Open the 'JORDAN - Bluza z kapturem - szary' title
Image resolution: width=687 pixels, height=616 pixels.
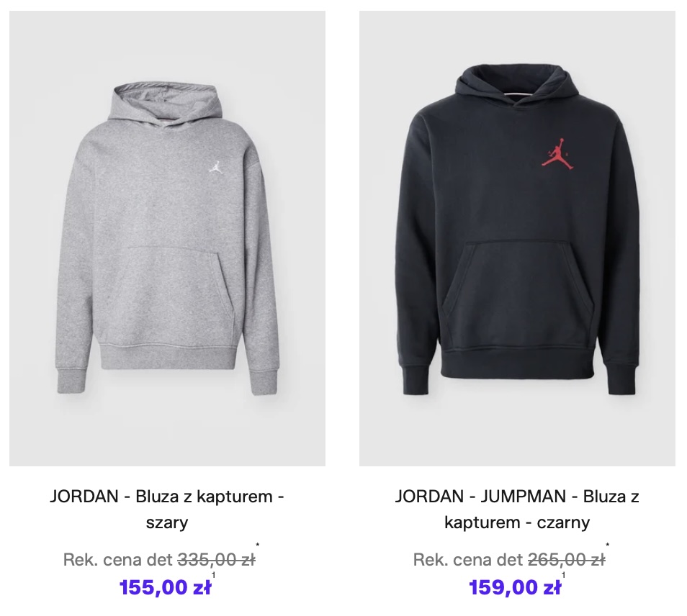pos(167,509)
